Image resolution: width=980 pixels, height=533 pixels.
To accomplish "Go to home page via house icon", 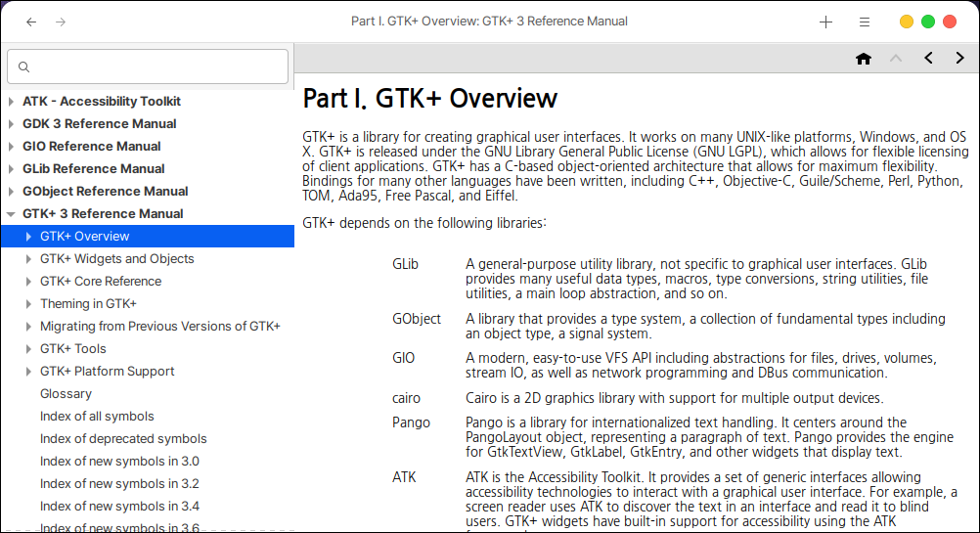I will [x=864, y=59].
